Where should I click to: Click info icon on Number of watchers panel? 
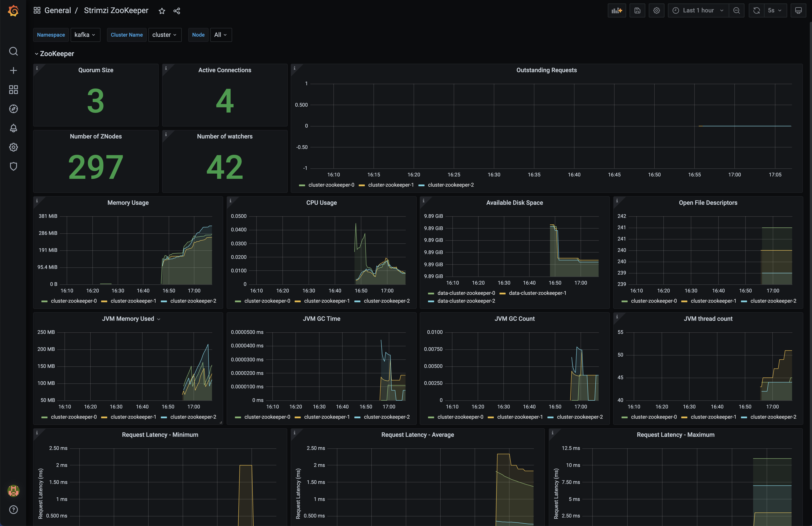(x=166, y=134)
